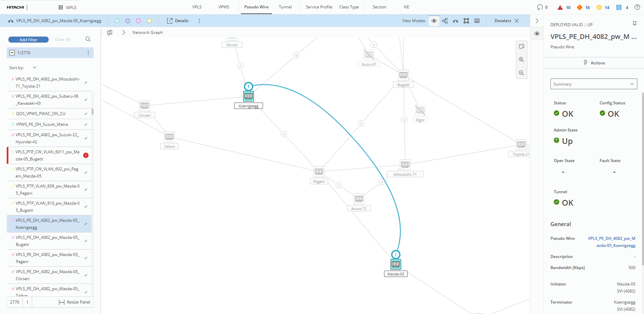Image resolution: width=644 pixels, height=314 pixels.
Task: Click the Add Filter button
Action: tap(29, 40)
